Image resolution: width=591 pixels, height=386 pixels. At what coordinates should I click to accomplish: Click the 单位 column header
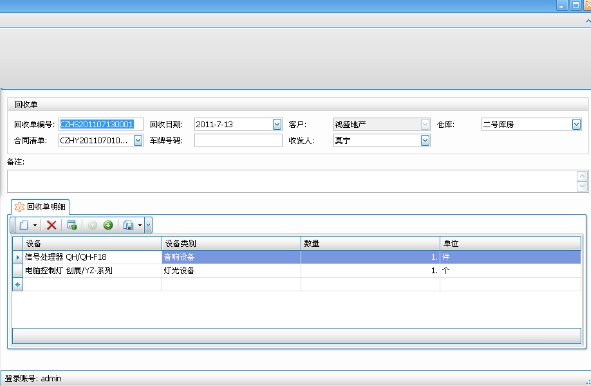pos(510,244)
